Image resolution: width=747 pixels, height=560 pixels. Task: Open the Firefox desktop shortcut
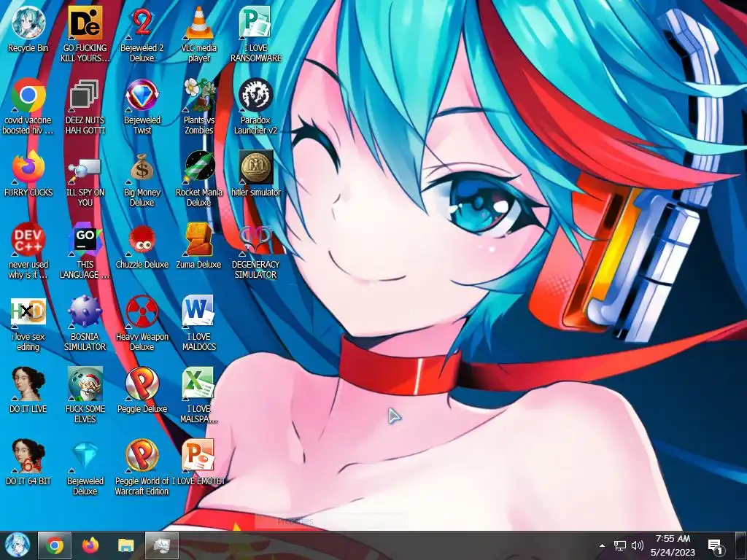[x=28, y=174]
